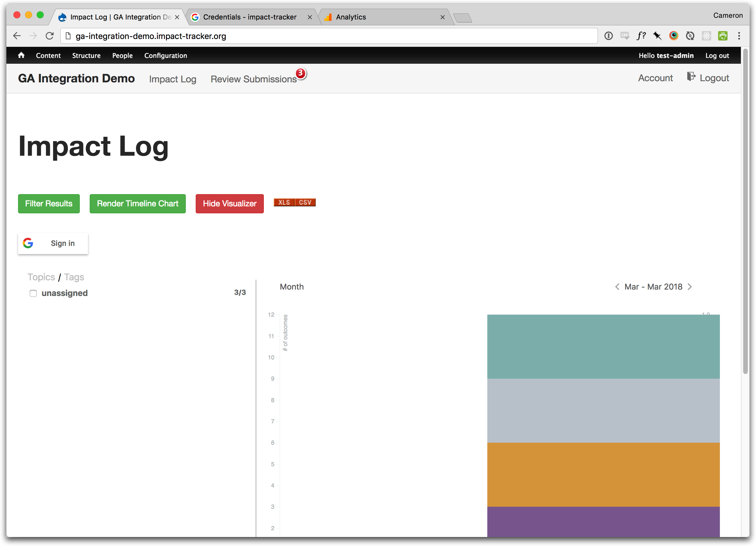The image size is (756, 546).
Task: Click the address bar URL field
Action: pos(328,36)
